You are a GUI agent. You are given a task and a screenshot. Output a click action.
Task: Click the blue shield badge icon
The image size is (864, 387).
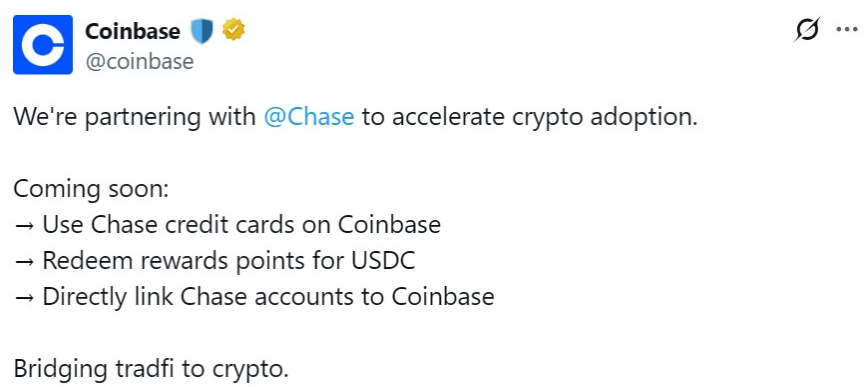202,31
